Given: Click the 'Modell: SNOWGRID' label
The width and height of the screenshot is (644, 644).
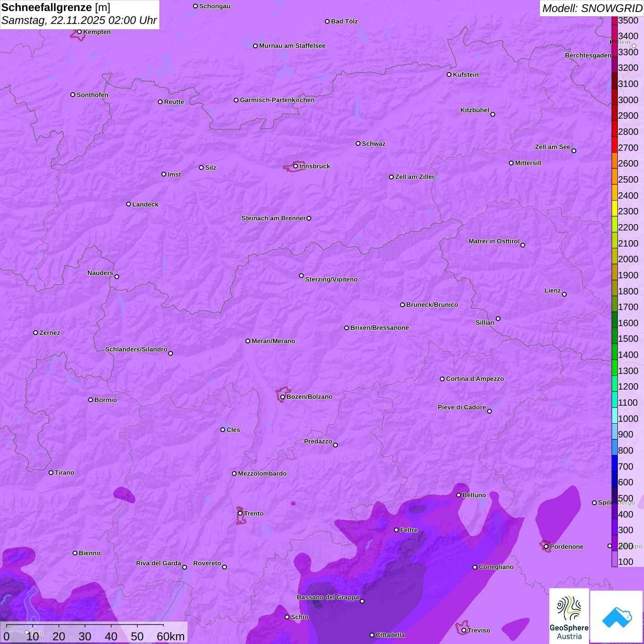Looking at the screenshot, I should (x=592, y=8).
